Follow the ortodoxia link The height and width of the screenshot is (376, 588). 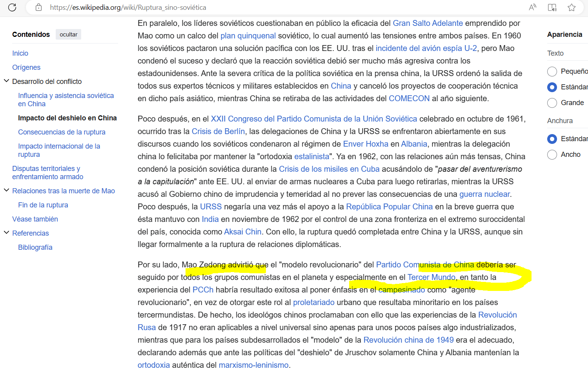click(x=154, y=365)
